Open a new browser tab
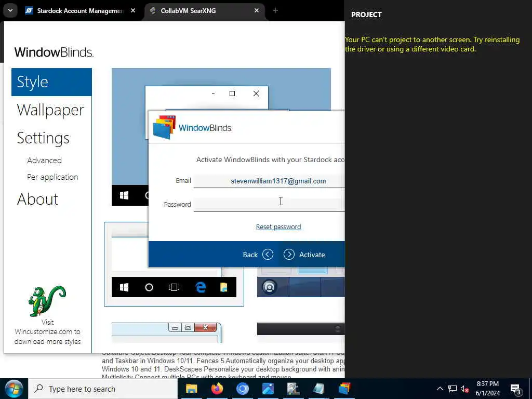This screenshot has height=399, width=532. tap(275, 10)
